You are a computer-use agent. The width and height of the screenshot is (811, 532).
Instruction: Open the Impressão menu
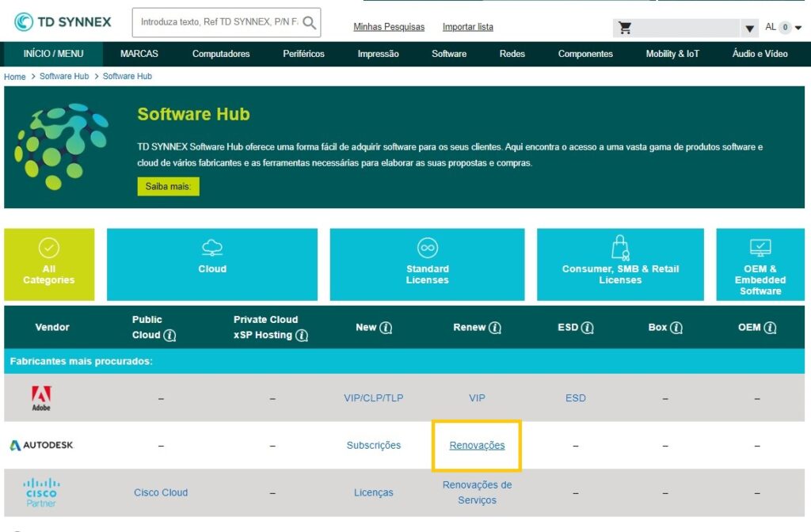[x=378, y=54]
